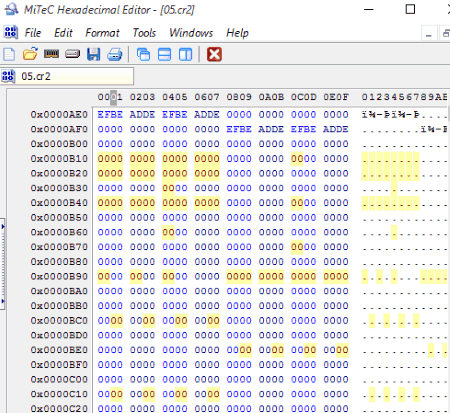
Task: Click the ASCII column header 0123456789
Action: coord(404,97)
